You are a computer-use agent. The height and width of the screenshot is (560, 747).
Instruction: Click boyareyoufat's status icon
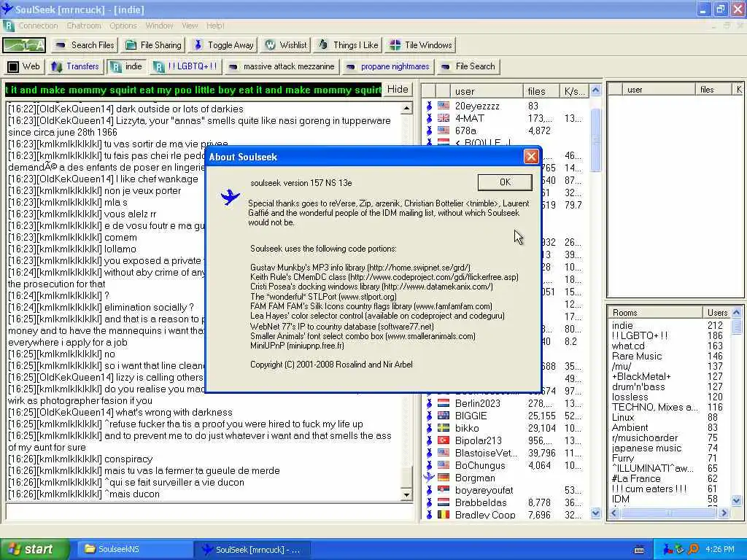click(429, 490)
